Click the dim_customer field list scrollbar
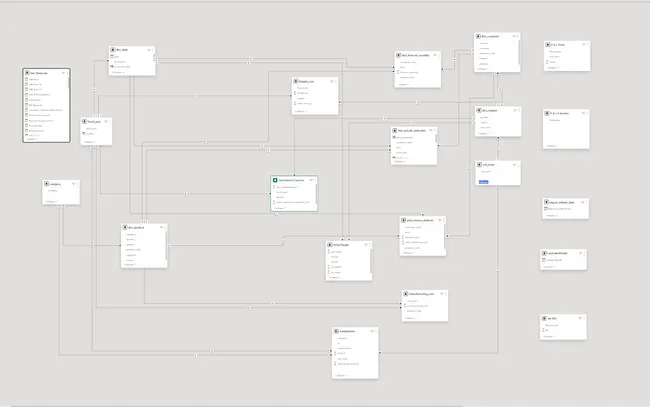This screenshot has height=407, width=650. [519, 52]
